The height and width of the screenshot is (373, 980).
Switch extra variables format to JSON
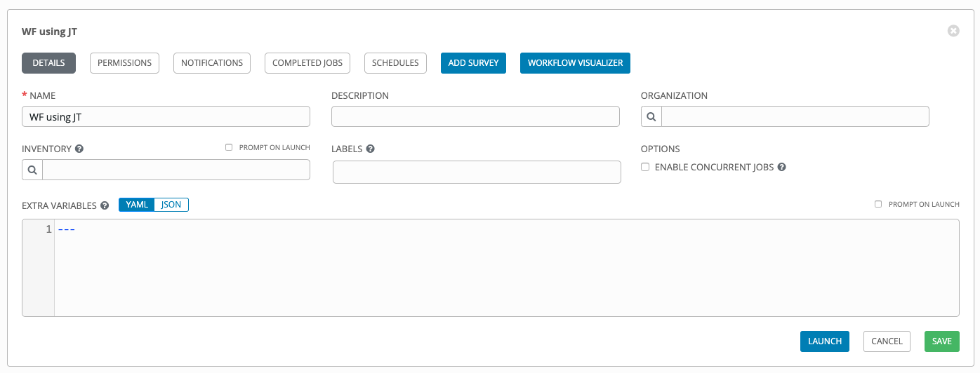[x=171, y=205]
